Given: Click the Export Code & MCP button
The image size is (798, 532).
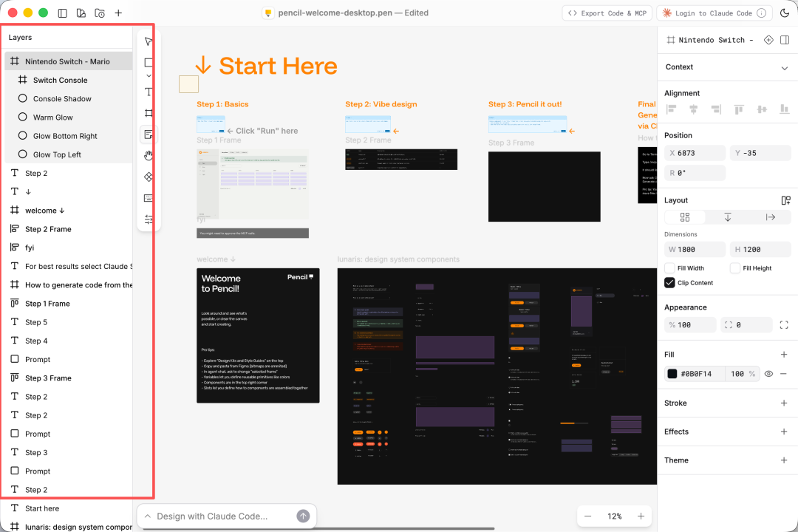Looking at the screenshot, I should coord(607,13).
